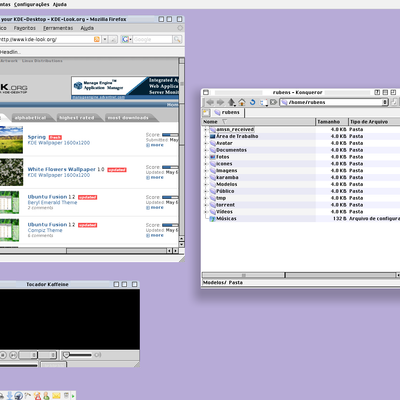Open Ajuda in top menu bar

click(60, 4)
